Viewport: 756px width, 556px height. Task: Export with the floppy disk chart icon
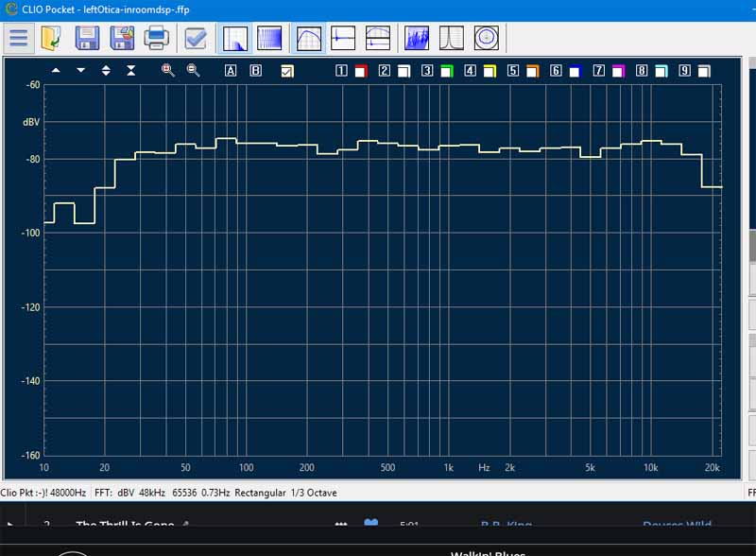122,38
